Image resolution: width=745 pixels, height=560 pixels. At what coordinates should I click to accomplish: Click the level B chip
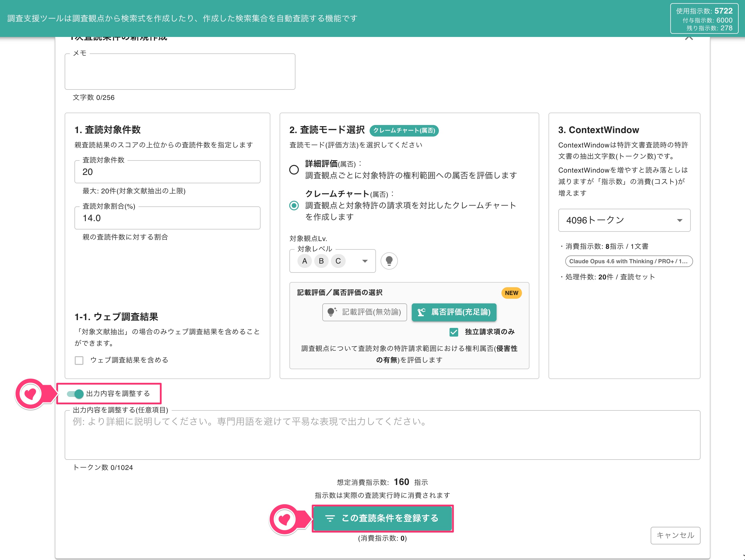point(321,261)
